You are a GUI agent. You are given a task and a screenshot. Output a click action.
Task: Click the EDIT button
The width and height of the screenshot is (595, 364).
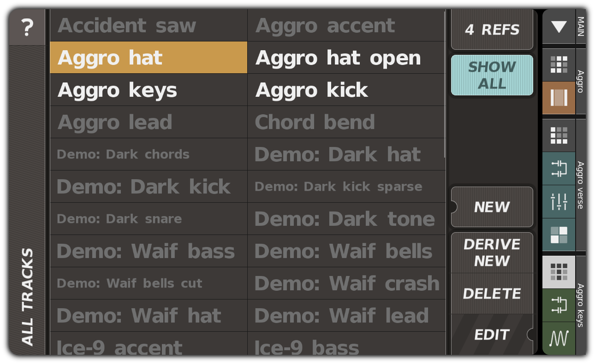[x=492, y=335]
